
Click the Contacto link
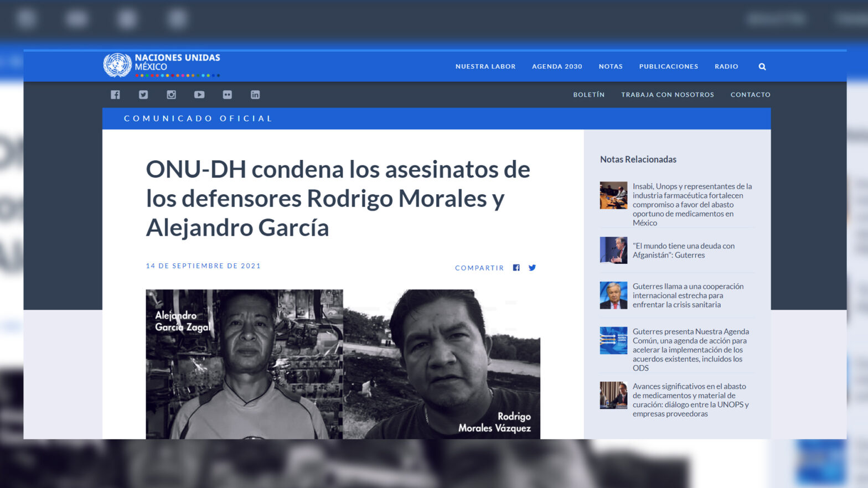[750, 95]
